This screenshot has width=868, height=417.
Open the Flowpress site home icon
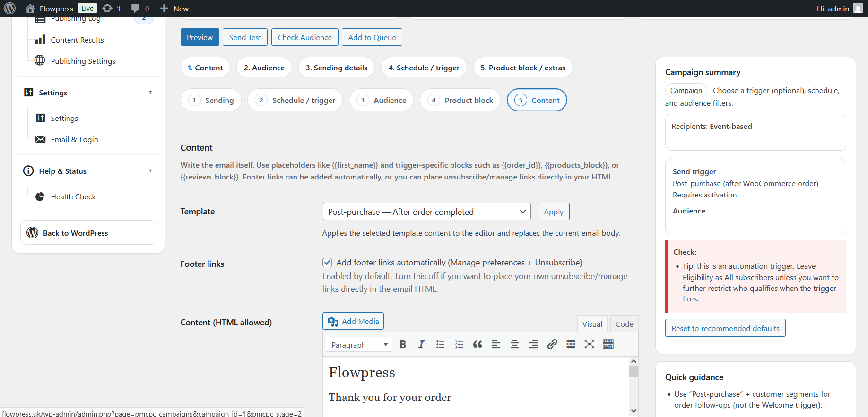(30, 9)
